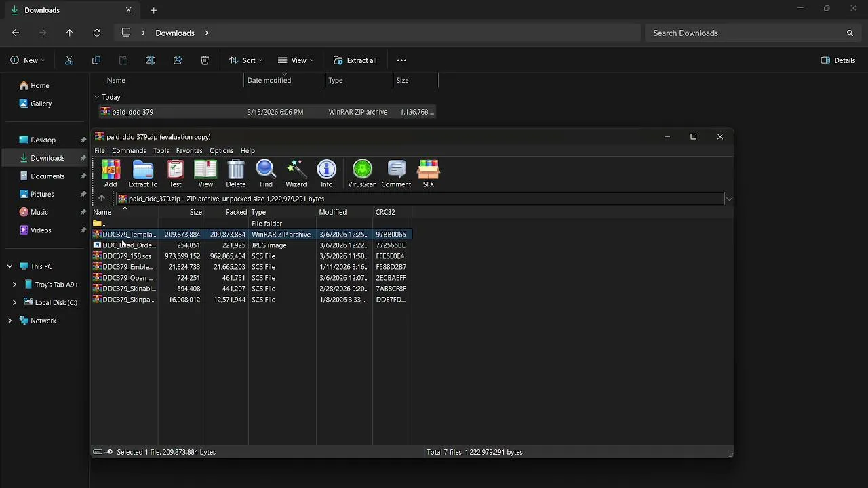Click the drive icon in WinRAR status bar
868x488 pixels.
point(98,452)
